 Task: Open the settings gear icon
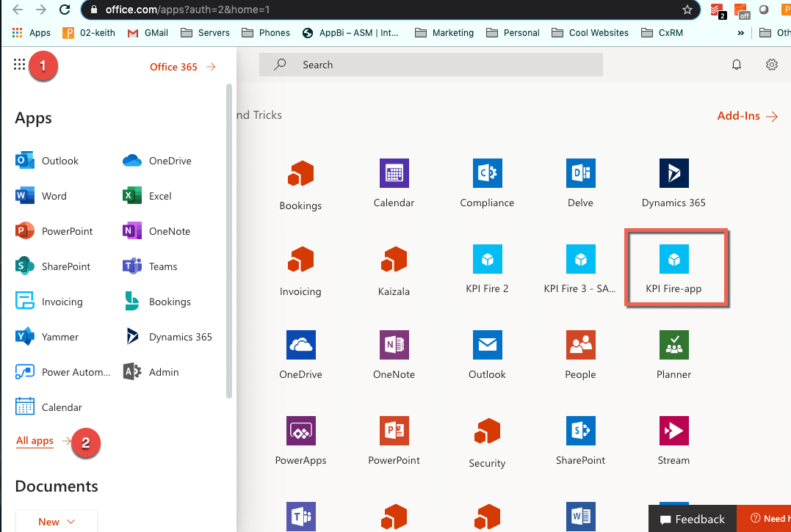772,65
